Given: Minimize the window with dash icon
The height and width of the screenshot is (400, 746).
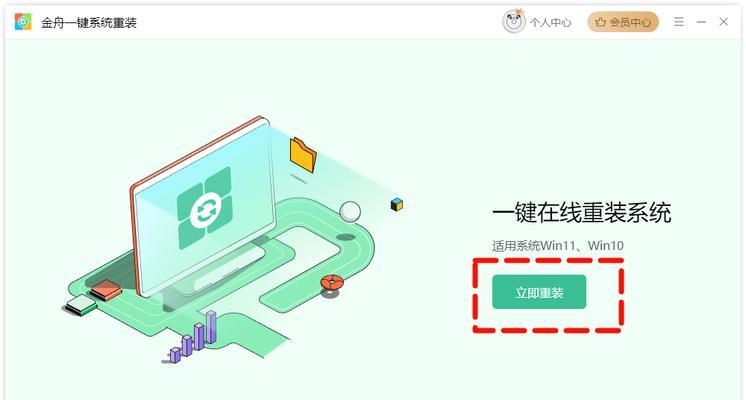Looking at the screenshot, I should coord(701,22).
